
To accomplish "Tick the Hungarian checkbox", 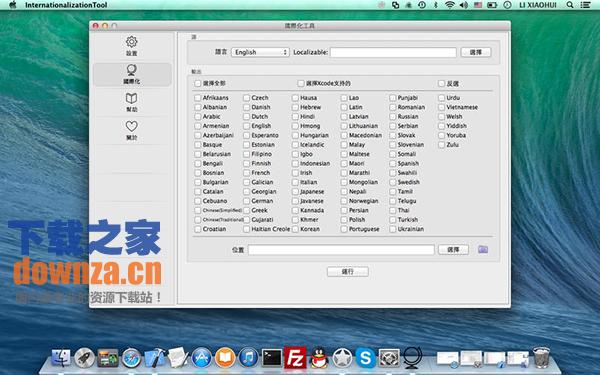I will pyautogui.click(x=295, y=135).
